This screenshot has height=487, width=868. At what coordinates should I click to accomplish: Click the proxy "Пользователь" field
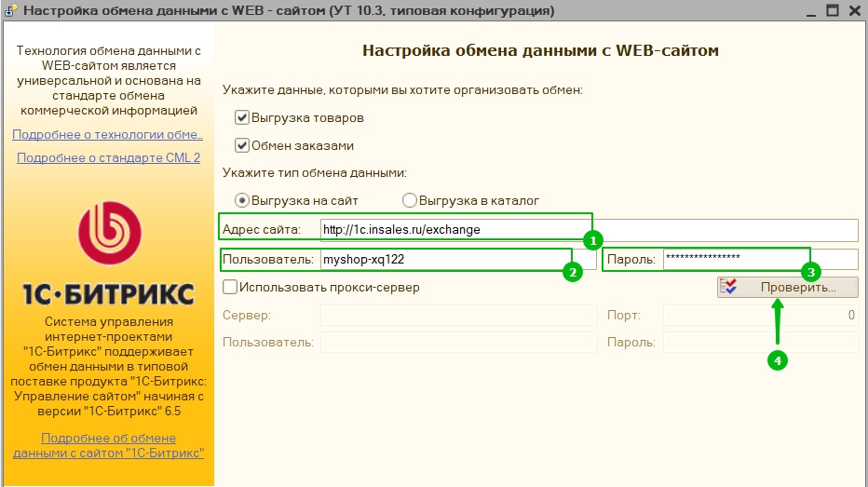(458, 343)
